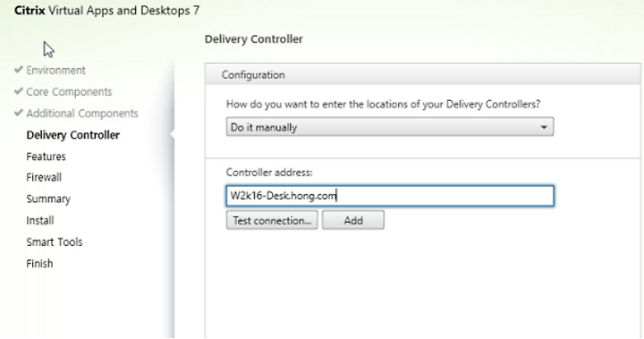Screen dimensions: 644x339
Task: Click the Citrix Virtual Apps and Desktops title
Action: (106, 11)
